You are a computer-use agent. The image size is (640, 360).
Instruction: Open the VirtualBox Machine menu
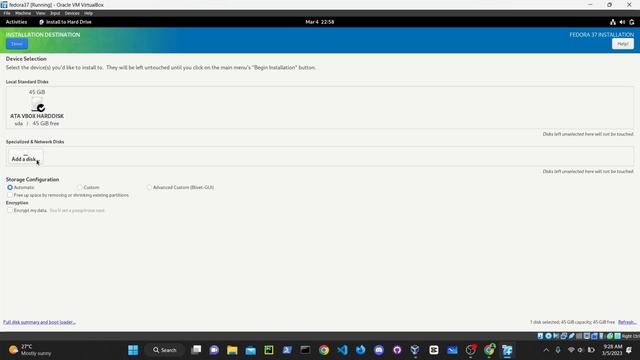[x=23, y=13]
